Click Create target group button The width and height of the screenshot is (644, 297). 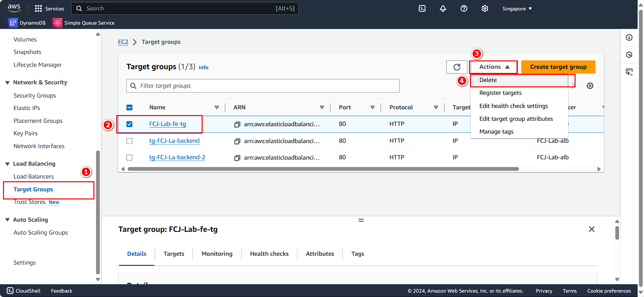558,67
